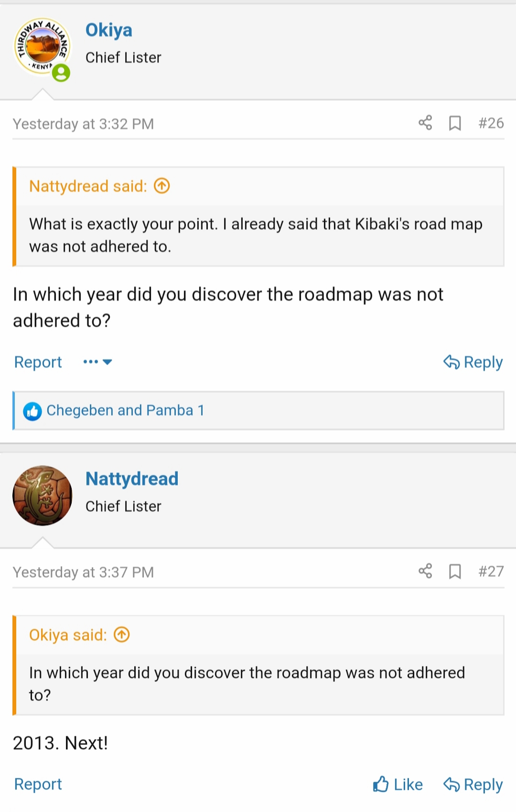The width and height of the screenshot is (516, 812).
Task: Bookmark post #26
Action: pyautogui.click(x=455, y=123)
